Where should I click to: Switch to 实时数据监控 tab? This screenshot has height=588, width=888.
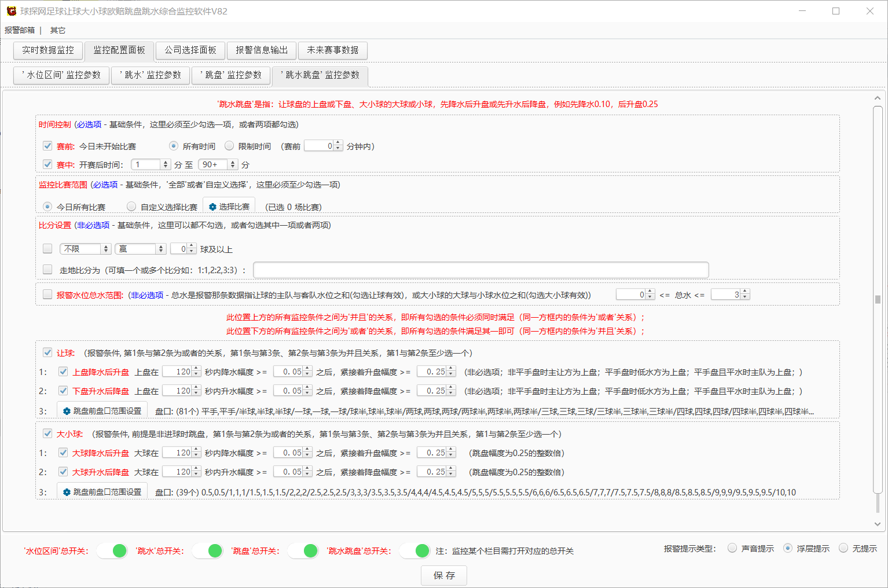coord(48,50)
